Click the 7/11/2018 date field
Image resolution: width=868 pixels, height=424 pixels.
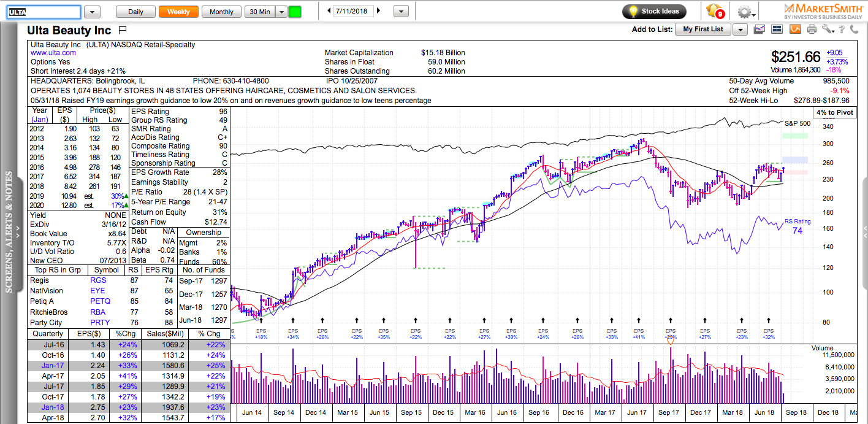coord(354,12)
